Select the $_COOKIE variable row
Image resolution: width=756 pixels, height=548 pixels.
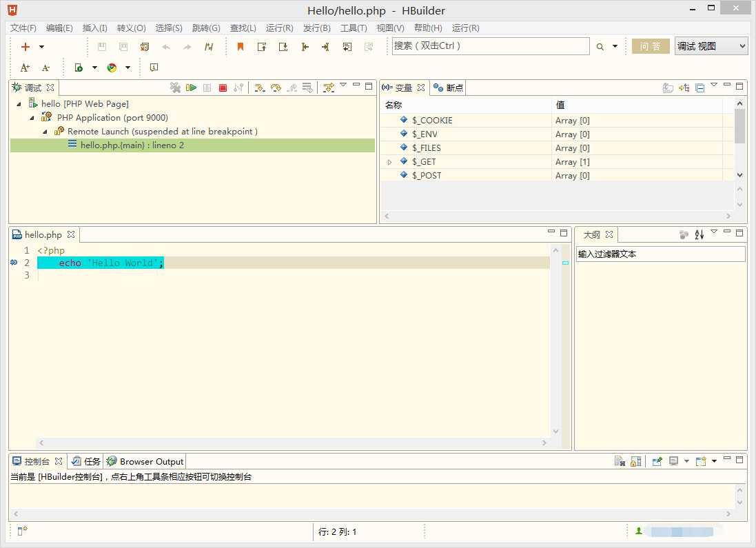(557, 120)
